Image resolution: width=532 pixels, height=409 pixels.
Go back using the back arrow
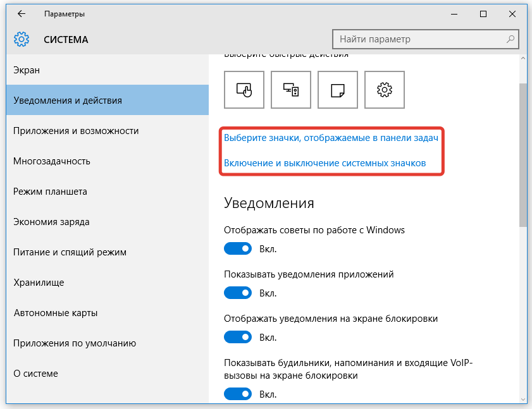pyautogui.click(x=21, y=14)
